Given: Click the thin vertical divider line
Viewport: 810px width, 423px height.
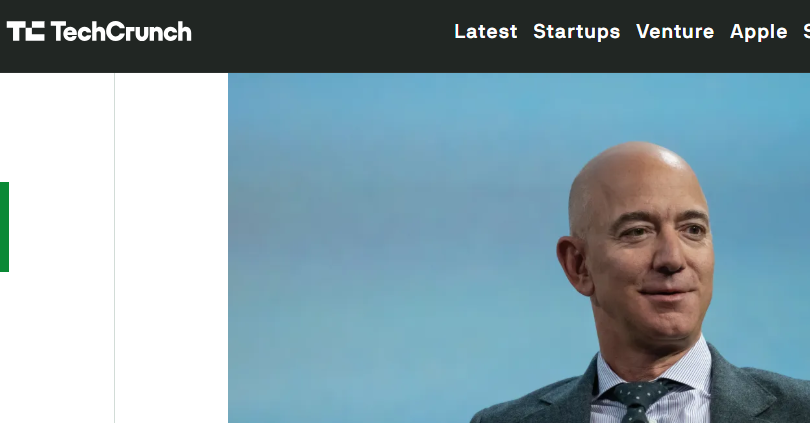Looking at the screenshot, I should click(x=114, y=248).
